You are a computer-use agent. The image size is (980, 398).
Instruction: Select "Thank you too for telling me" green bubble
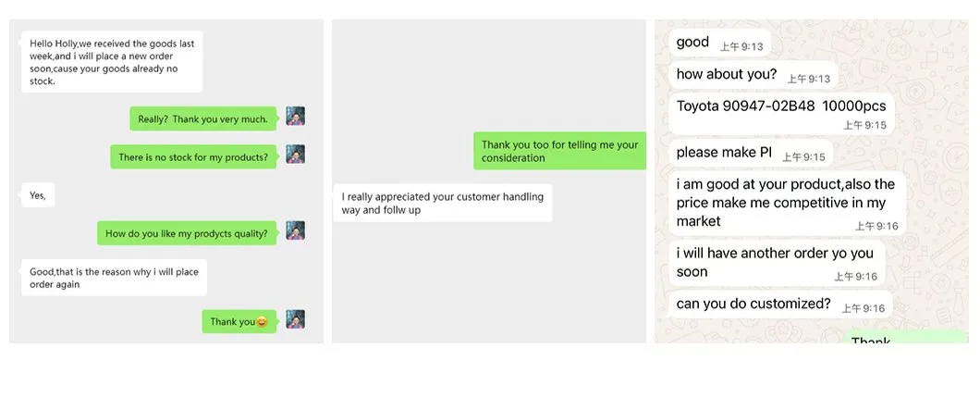[559, 151]
